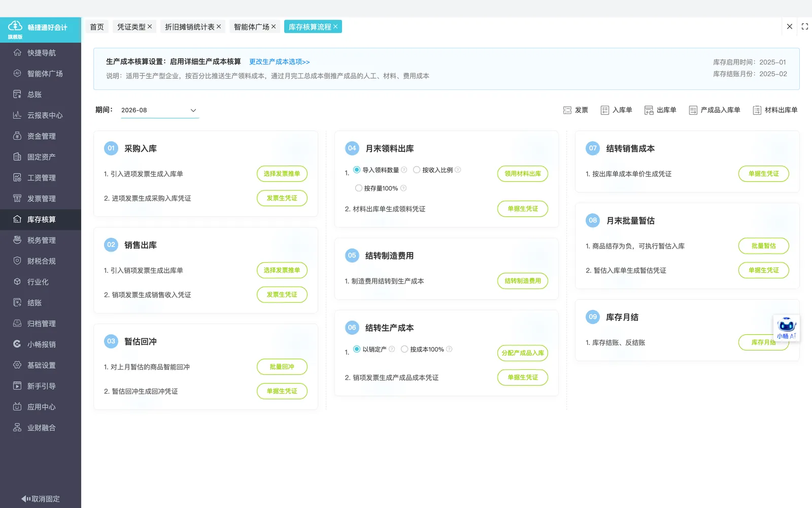Open 云报表中心 chart icon
This screenshot has width=812, height=508.
pyautogui.click(x=17, y=115)
